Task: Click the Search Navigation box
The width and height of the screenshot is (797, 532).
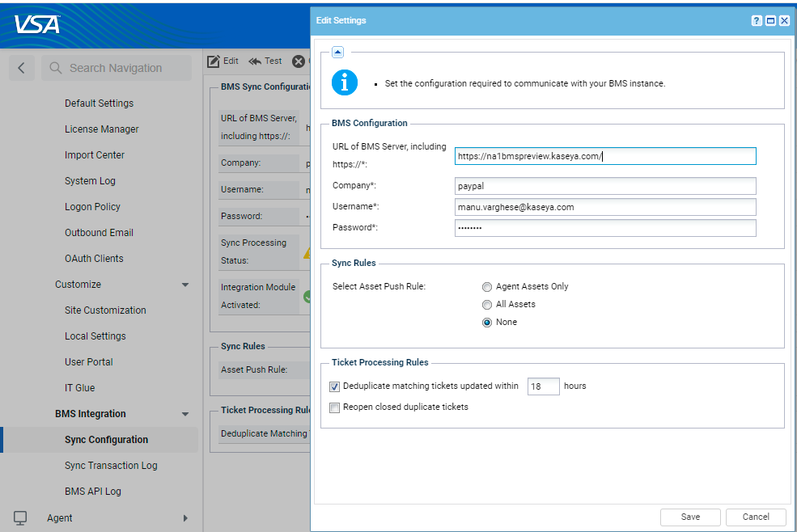Action: [x=117, y=68]
